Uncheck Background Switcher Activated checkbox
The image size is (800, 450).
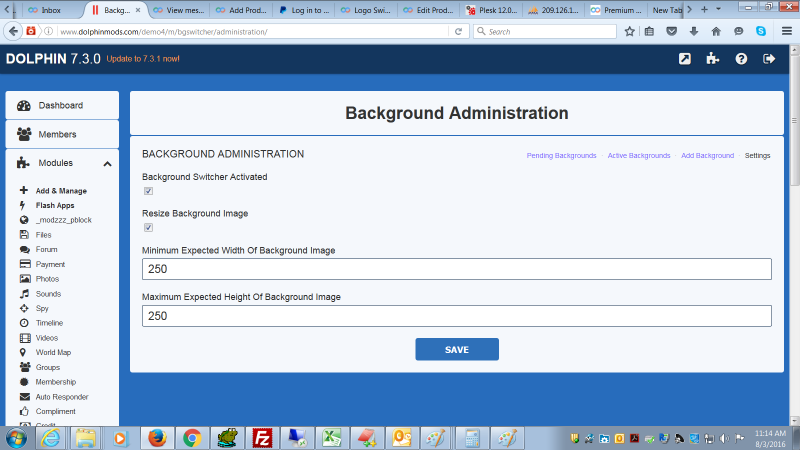click(148, 191)
